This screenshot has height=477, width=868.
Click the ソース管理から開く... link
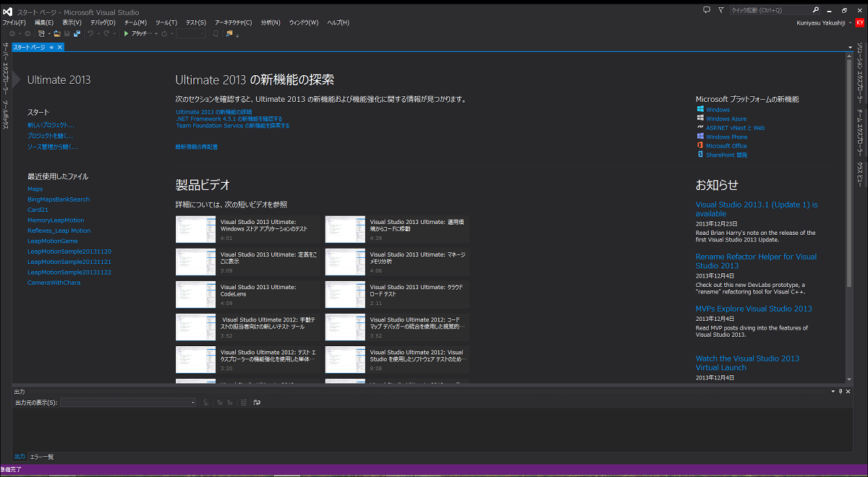[x=53, y=147]
